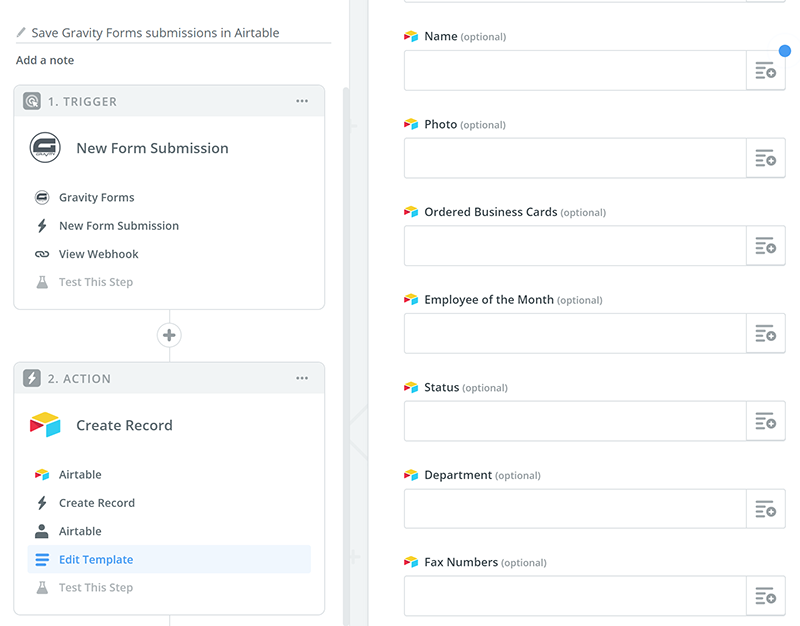
Task: Click the Airtable icon beside the Department label
Action: pos(411,475)
